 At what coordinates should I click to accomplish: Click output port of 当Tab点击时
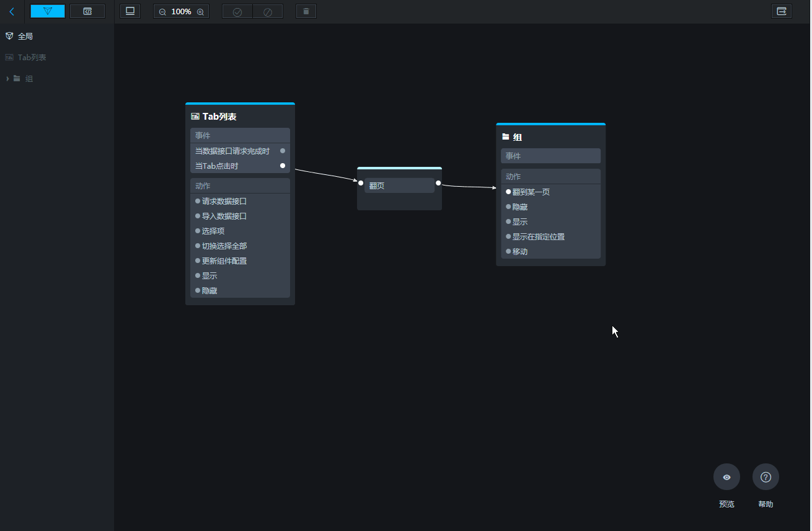(283, 166)
